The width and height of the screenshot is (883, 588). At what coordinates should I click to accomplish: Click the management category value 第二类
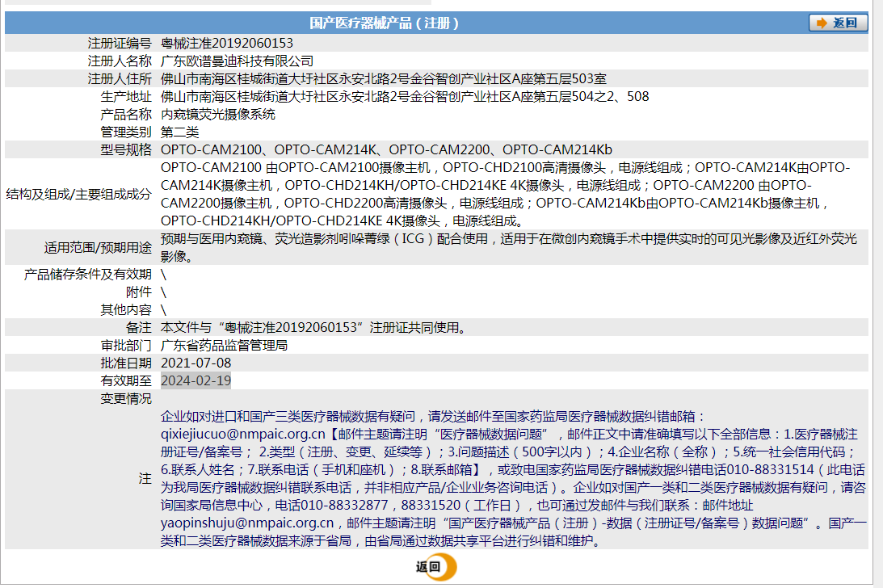click(179, 132)
